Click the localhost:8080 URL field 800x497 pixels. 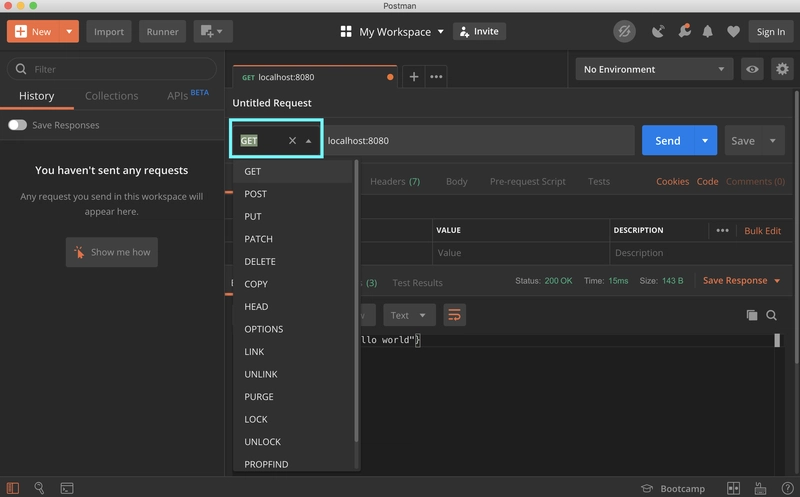coord(479,140)
